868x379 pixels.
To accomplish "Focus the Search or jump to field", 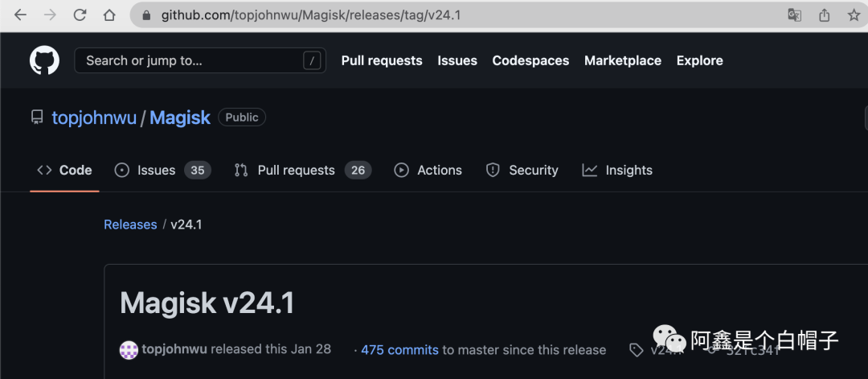I will pos(200,60).
